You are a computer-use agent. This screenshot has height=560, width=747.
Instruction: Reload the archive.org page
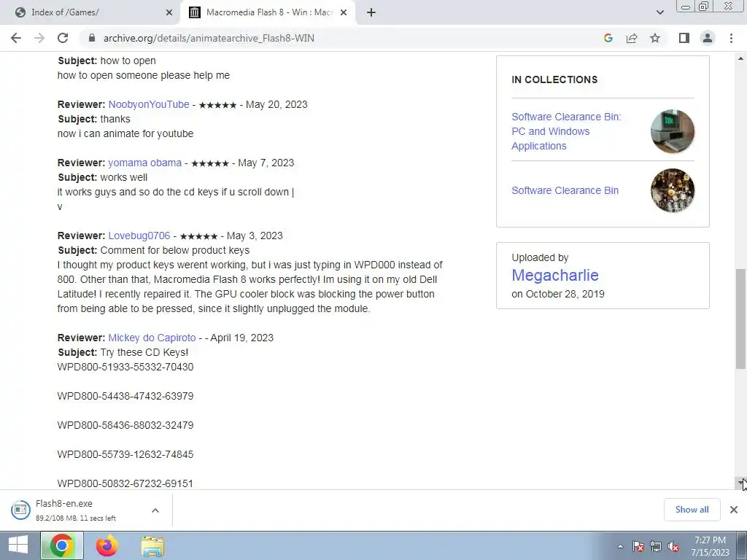pos(63,38)
